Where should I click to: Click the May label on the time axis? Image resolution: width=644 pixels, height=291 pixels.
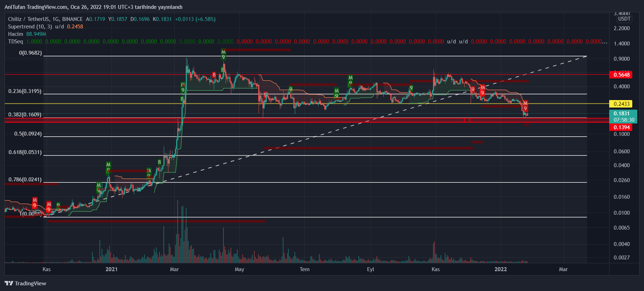(239, 269)
